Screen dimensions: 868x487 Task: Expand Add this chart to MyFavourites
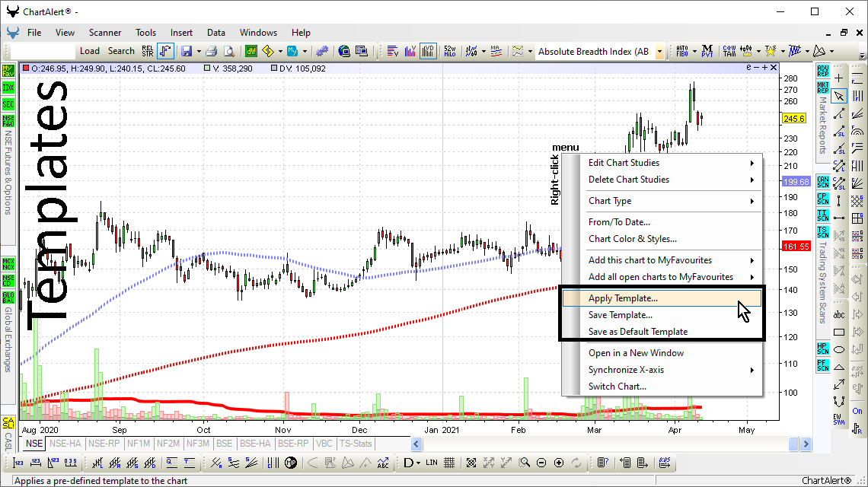pyautogui.click(x=662, y=260)
